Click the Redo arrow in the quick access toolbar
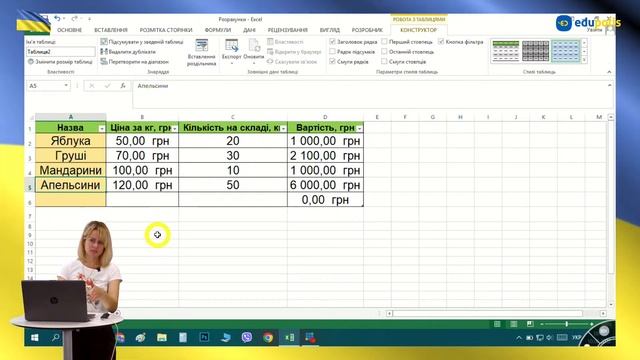Viewport: 640px width, 360px height. pos(74,18)
